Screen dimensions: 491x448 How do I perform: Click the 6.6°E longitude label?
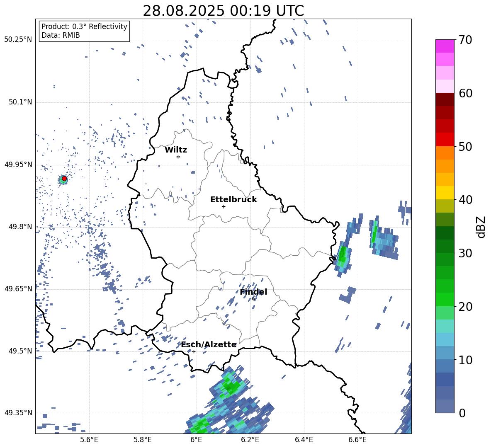point(357,440)
